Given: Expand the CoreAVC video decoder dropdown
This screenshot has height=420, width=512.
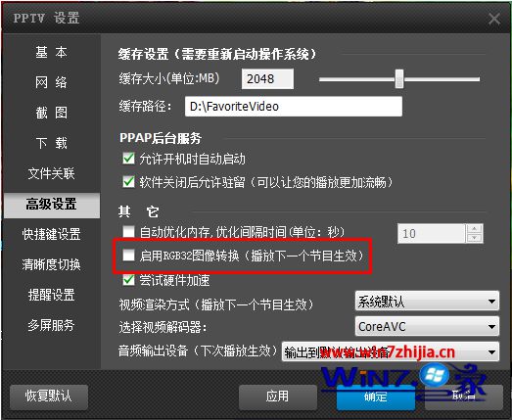Looking at the screenshot, I should [x=427, y=326].
